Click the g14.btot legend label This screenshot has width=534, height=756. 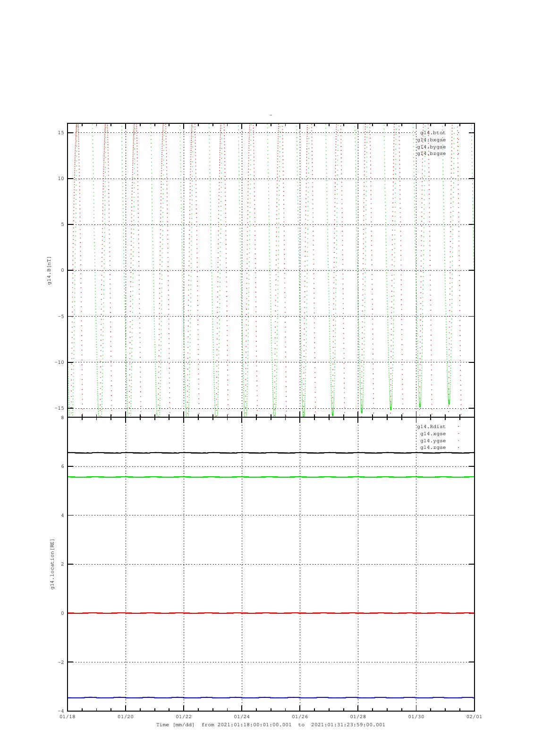(432, 133)
